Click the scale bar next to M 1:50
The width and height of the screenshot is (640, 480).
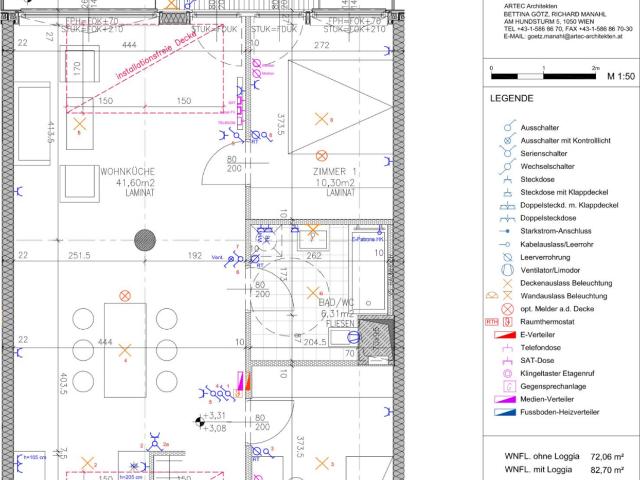click(x=543, y=76)
